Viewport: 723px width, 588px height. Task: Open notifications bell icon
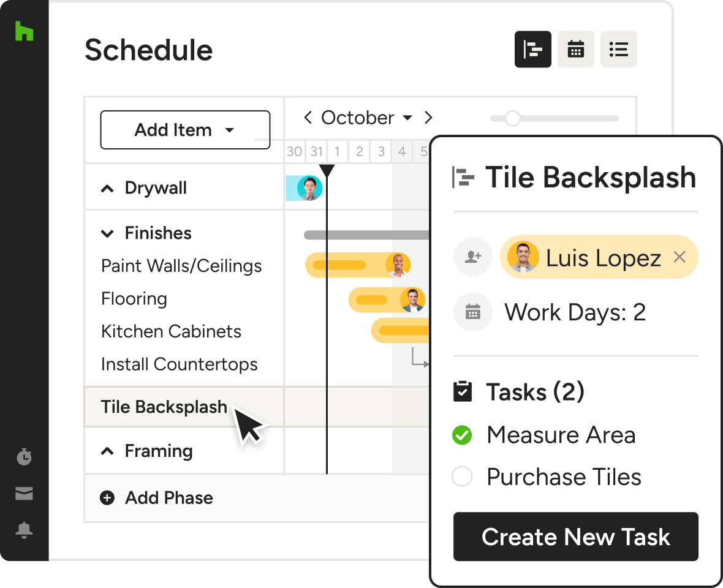pyautogui.click(x=24, y=530)
